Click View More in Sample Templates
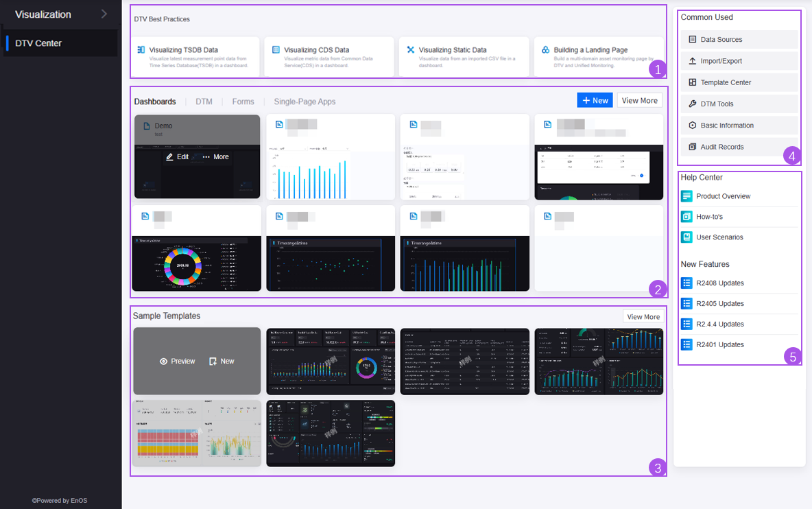The height and width of the screenshot is (509, 812). click(643, 317)
